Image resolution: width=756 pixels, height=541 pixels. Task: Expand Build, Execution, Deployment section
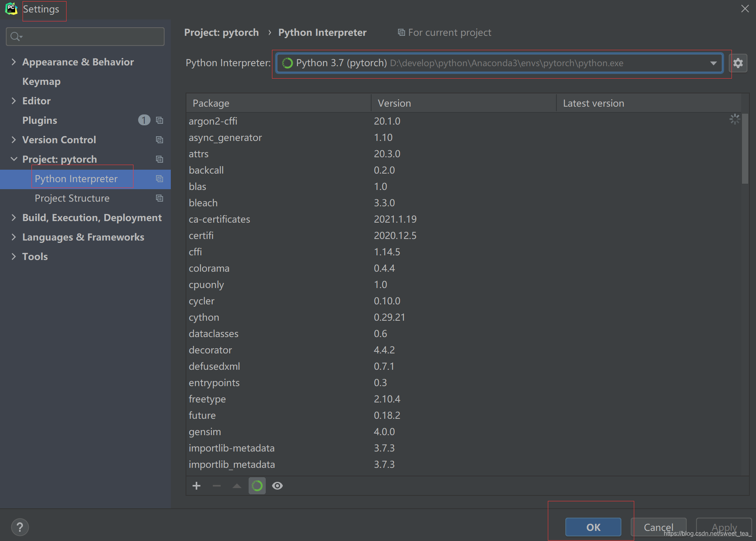(14, 218)
